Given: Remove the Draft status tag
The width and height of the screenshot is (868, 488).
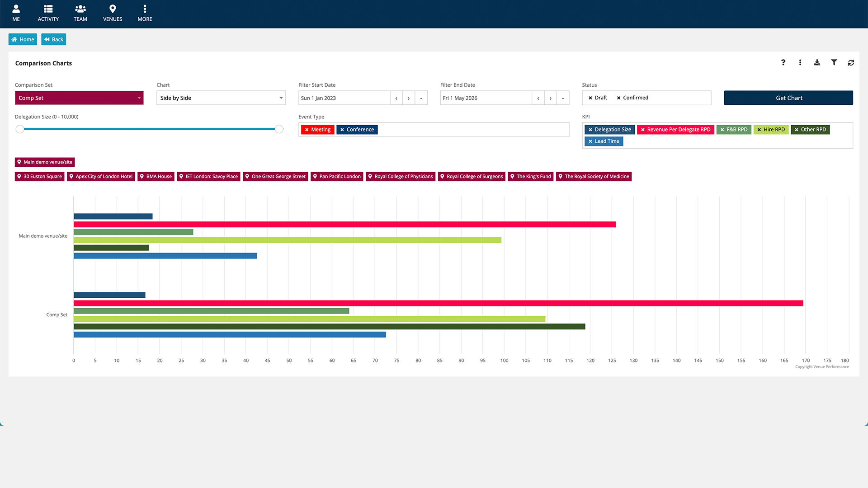Looking at the screenshot, I should click(590, 98).
